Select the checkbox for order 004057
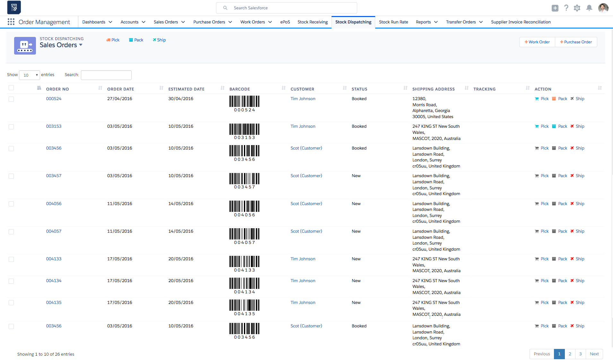The width and height of the screenshot is (613, 364). (x=11, y=232)
